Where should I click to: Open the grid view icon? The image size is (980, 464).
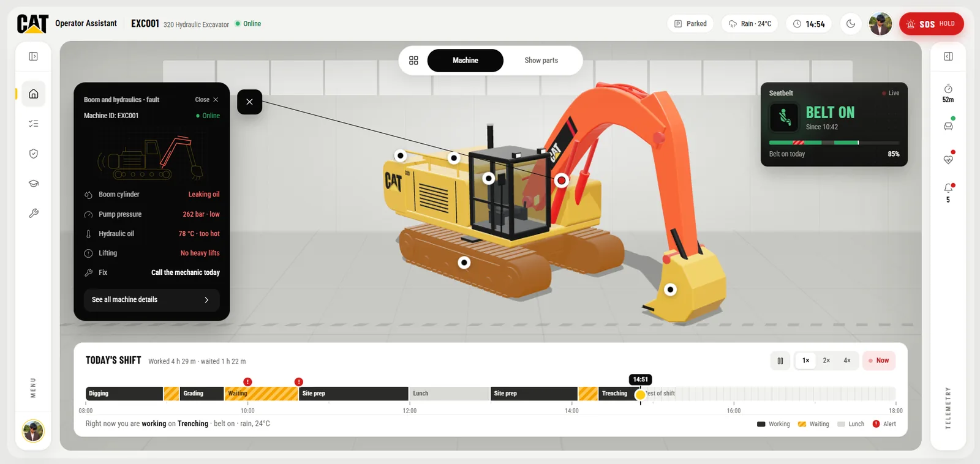coord(413,61)
